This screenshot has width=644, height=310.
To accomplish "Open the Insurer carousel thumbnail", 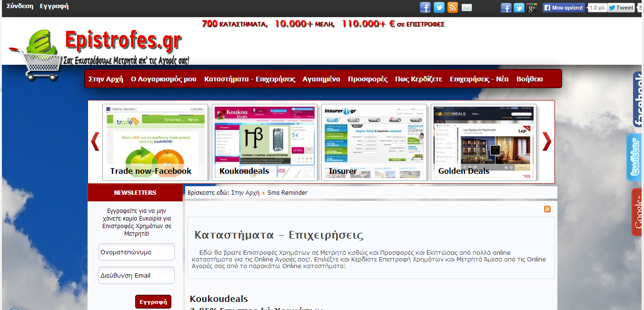I will point(374,142).
